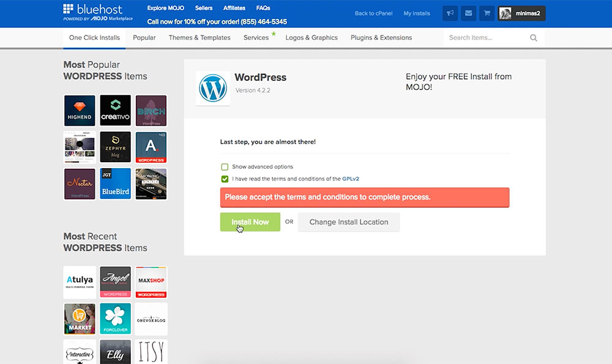Image resolution: width=612 pixels, height=364 pixels.
Task: Open Plugins & Extensions tab
Action: (381, 38)
